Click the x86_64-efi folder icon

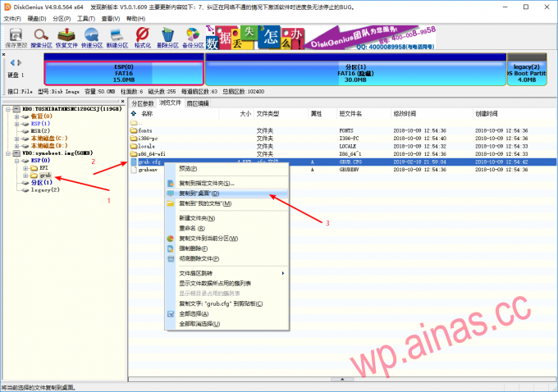pyautogui.click(x=134, y=153)
